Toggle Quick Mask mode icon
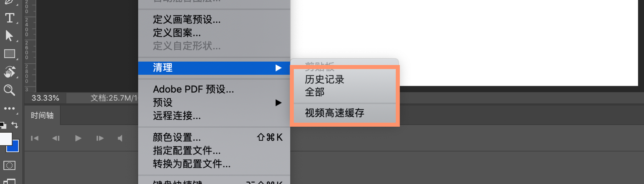The image size is (644, 184). coord(9,165)
